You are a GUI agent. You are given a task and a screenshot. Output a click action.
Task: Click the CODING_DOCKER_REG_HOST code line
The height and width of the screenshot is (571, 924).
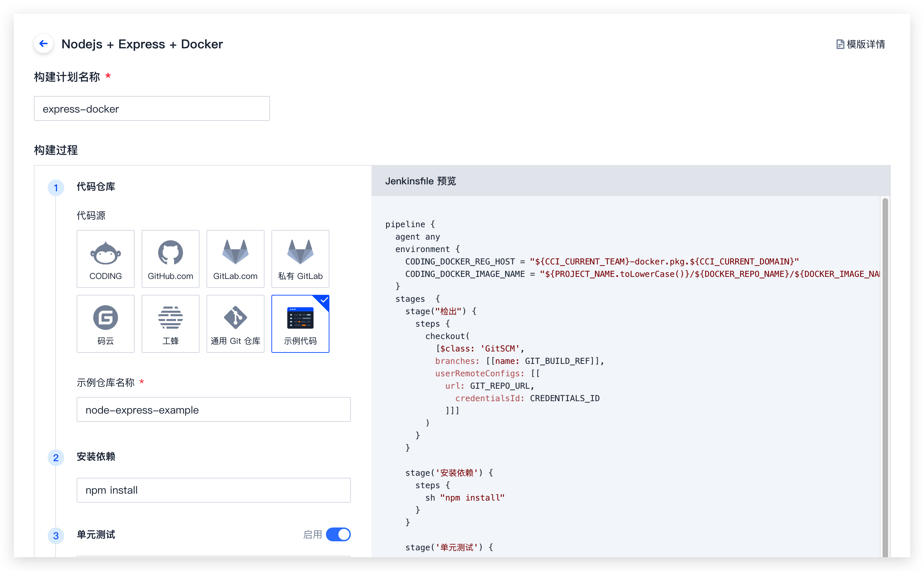602,262
